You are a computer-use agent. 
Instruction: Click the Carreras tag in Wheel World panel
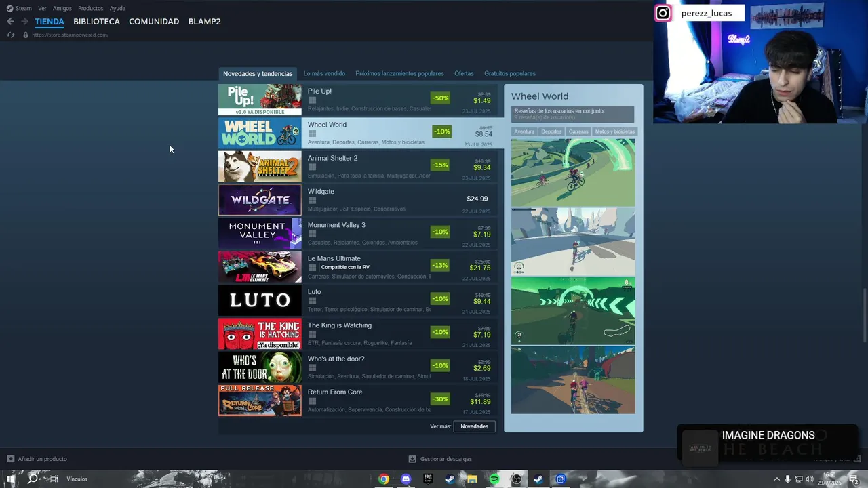click(578, 131)
